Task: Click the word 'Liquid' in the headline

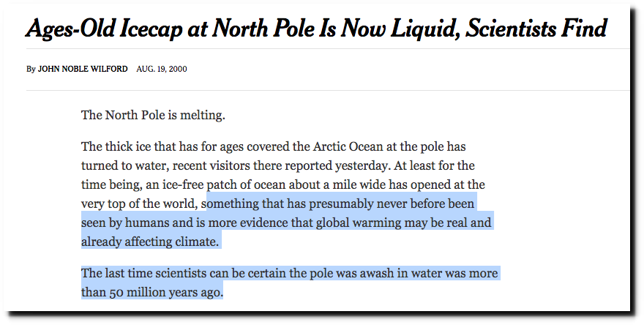Action: point(424,28)
